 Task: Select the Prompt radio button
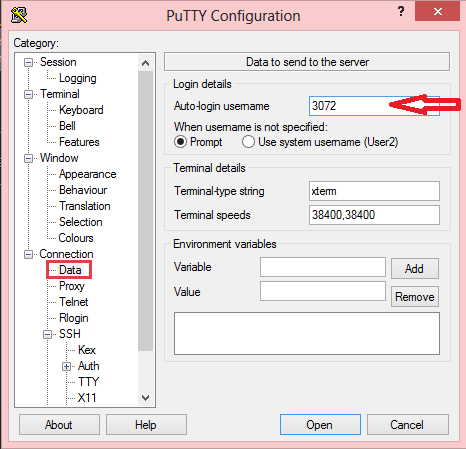pos(180,142)
